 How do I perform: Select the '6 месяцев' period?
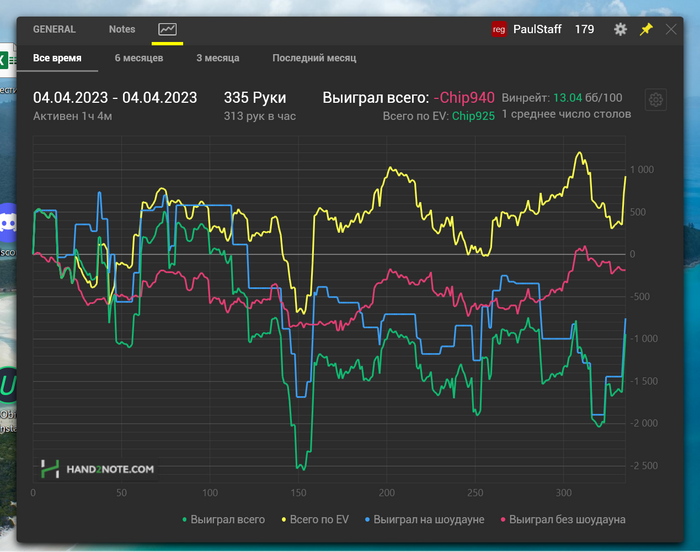tap(137, 58)
